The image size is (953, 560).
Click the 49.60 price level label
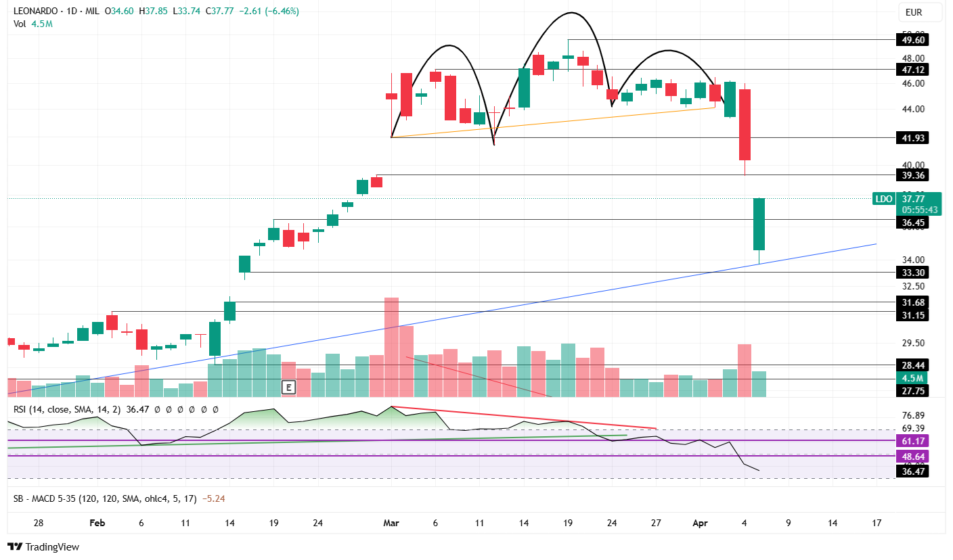(912, 40)
